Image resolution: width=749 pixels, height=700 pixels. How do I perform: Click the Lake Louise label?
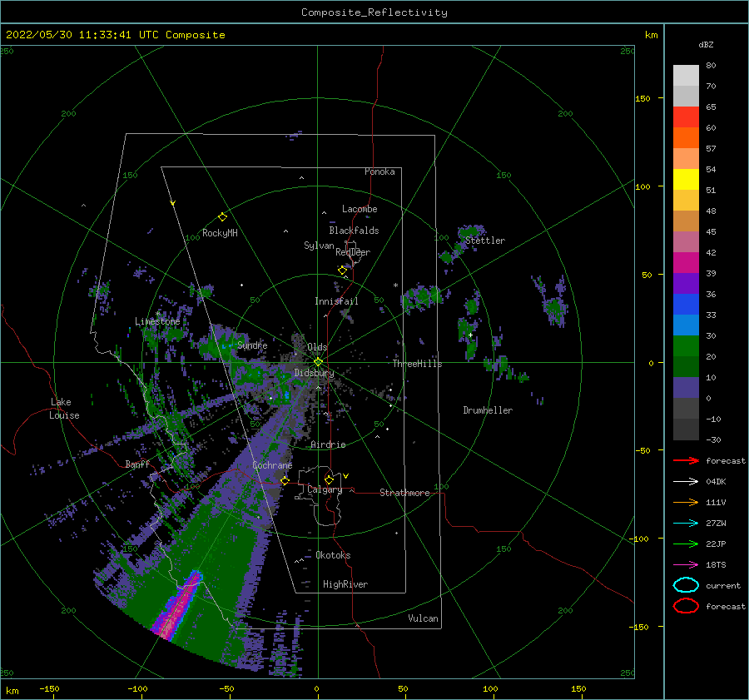tap(64, 409)
